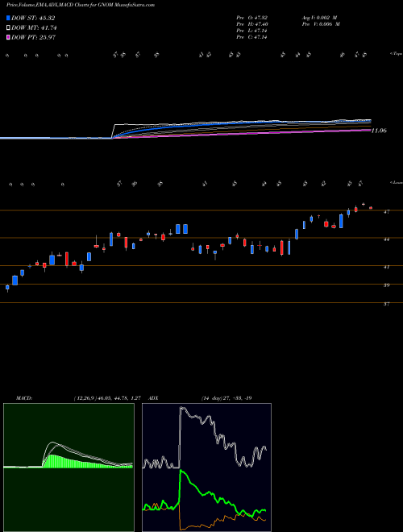
Task: Click the 'Avg V: 0.002 M' value
Action: (321, 18)
